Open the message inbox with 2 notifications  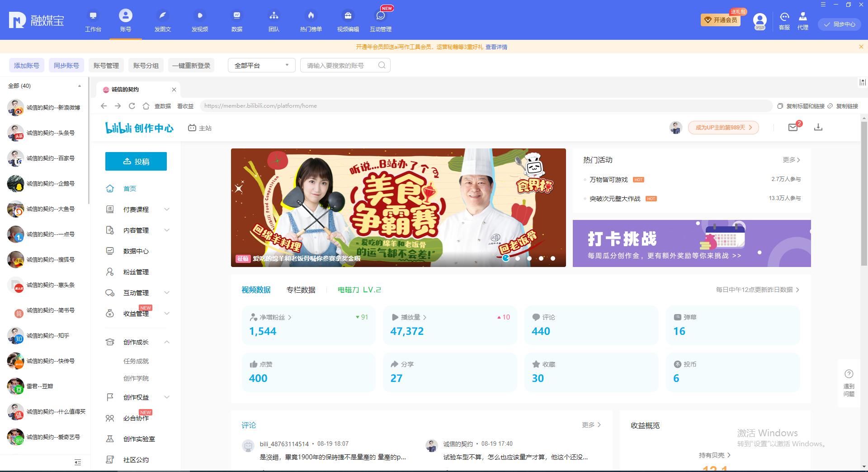pos(793,128)
